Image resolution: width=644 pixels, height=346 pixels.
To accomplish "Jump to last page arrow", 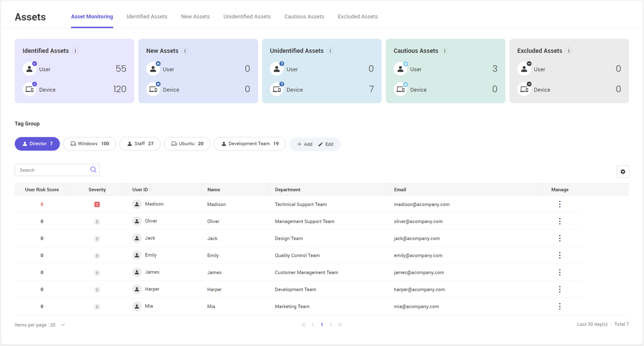I will [340, 325].
